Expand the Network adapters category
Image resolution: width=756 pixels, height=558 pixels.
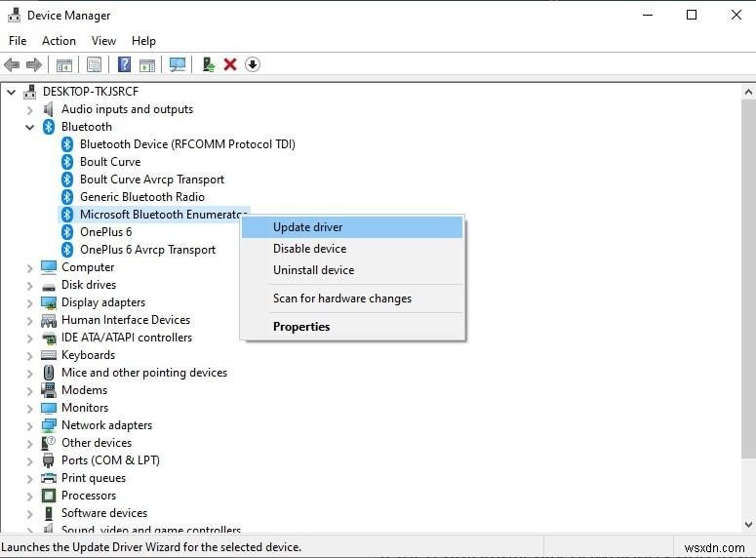[30, 426]
